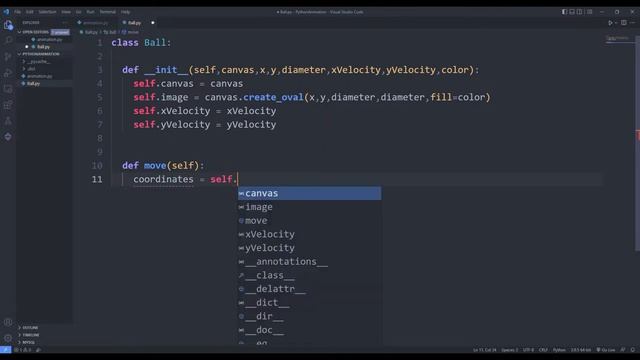Image resolution: width=640 pixels, height=360 pixels.
Task: Click the unsaved badge beside Open Editors
Action: (x=60, y=32)
